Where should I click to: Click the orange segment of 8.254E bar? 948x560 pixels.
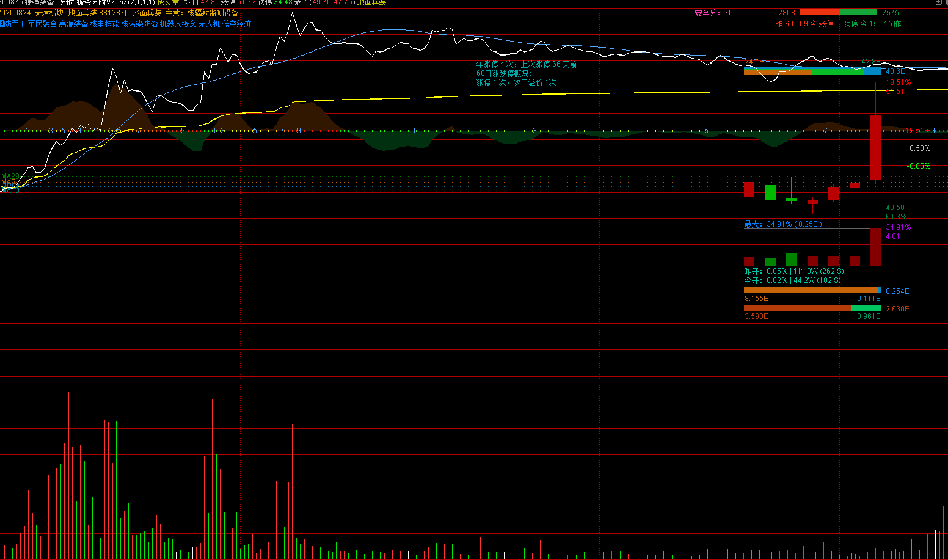pyautogui.click(x=810, y=291)
